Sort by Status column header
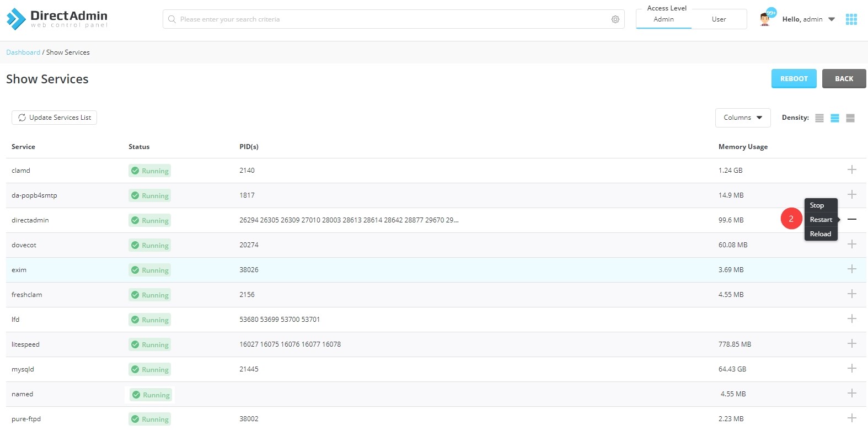Screen dimensions: 868x430 tap(139, 147)
